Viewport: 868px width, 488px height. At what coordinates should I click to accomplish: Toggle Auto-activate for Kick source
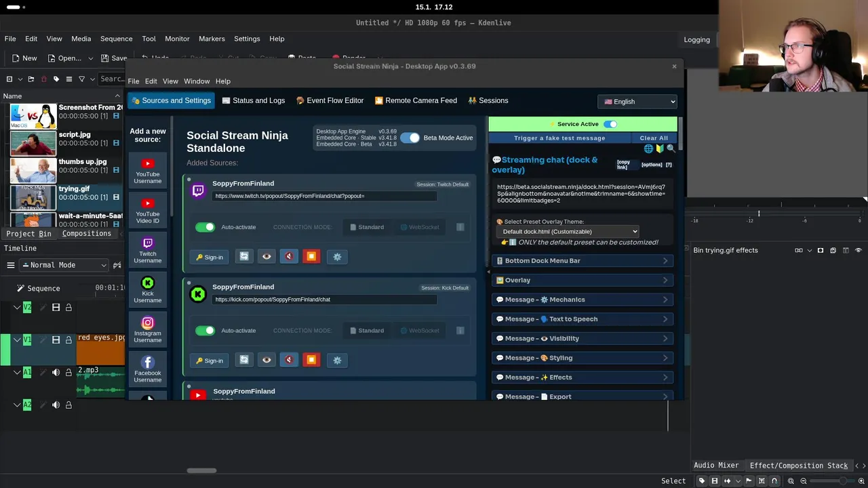point(205,331)
